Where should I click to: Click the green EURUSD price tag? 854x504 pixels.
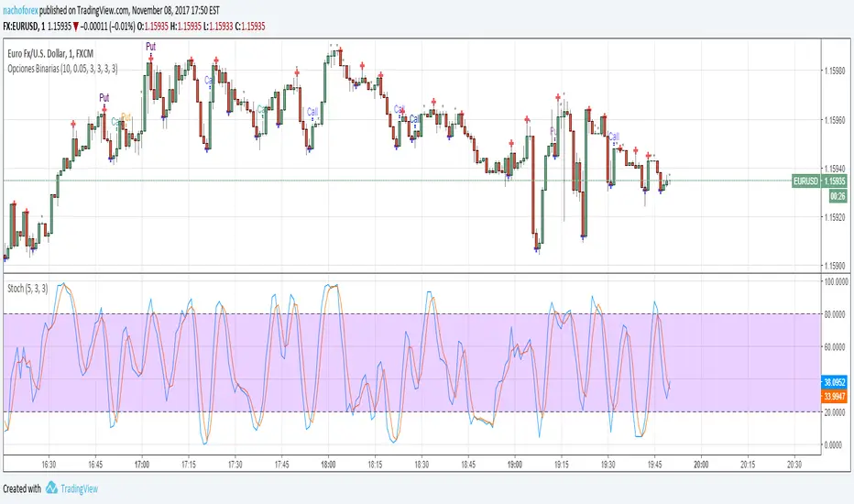(819, 181)
